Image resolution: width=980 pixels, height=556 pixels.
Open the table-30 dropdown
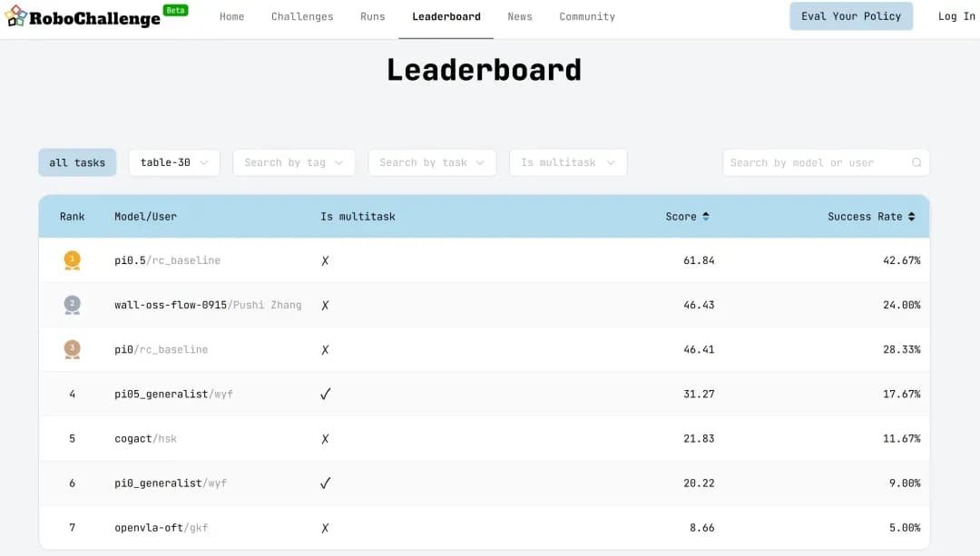point(174,163)
